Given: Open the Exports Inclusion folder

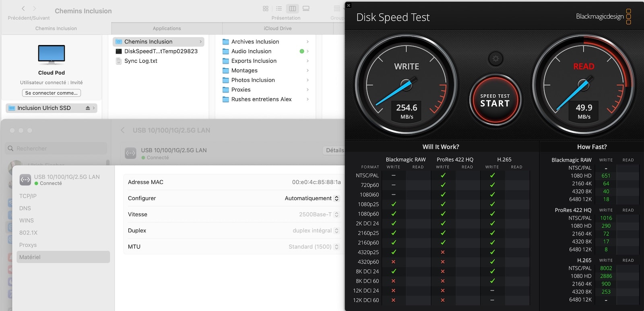Looking at the screenshot, I should pos(250,61).
